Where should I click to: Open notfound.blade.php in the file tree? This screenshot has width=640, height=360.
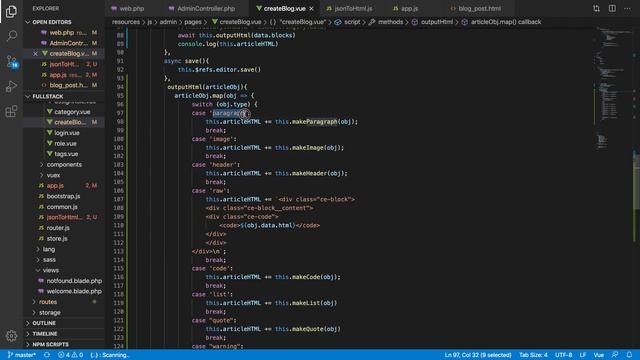[74, 281]
